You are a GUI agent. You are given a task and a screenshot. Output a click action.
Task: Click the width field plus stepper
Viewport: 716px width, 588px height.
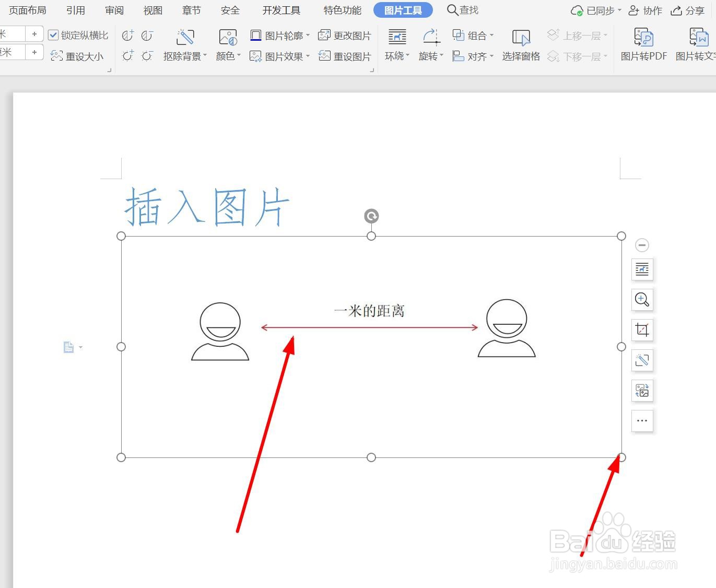34,52
